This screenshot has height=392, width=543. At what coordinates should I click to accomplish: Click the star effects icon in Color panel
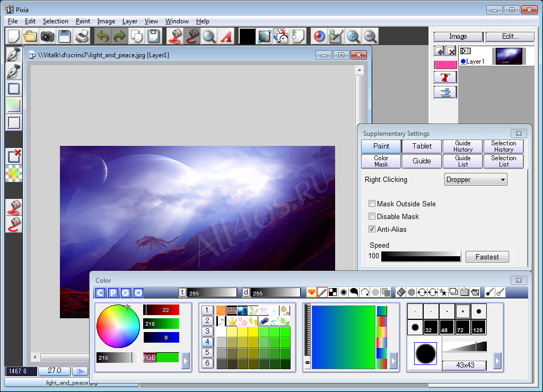(x=443, y=292)
